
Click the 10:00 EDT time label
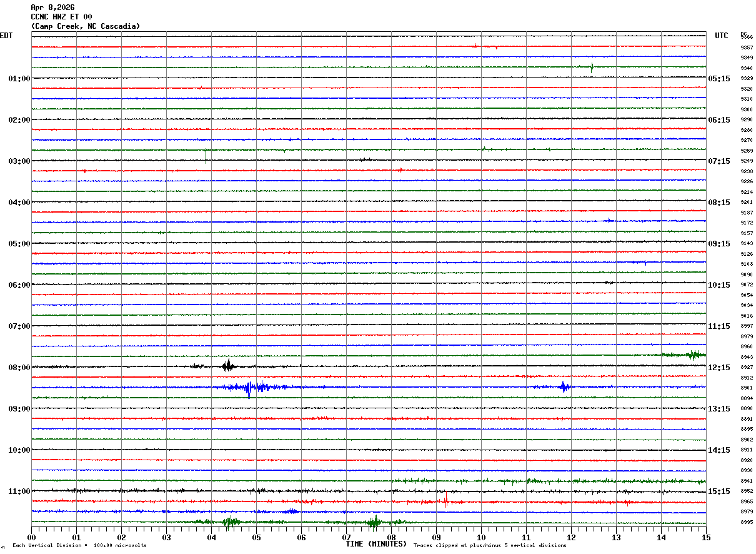point(19,450)
